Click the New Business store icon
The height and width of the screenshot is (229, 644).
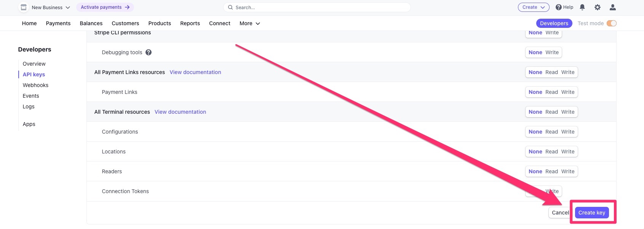pos(24,7)
